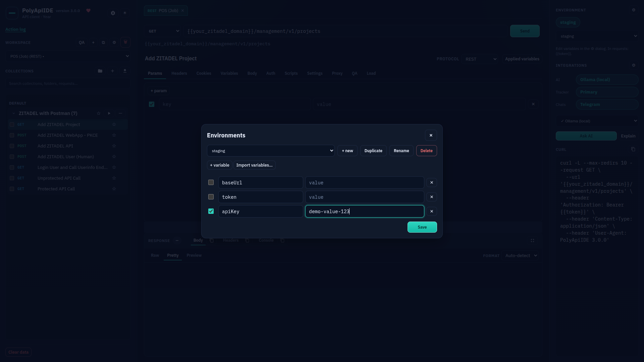The width and height of the screenshot is (644, 362).
Task: Check Unprotected API Call request checkbox
Action: pyautogui.click(x=12, y=178)
